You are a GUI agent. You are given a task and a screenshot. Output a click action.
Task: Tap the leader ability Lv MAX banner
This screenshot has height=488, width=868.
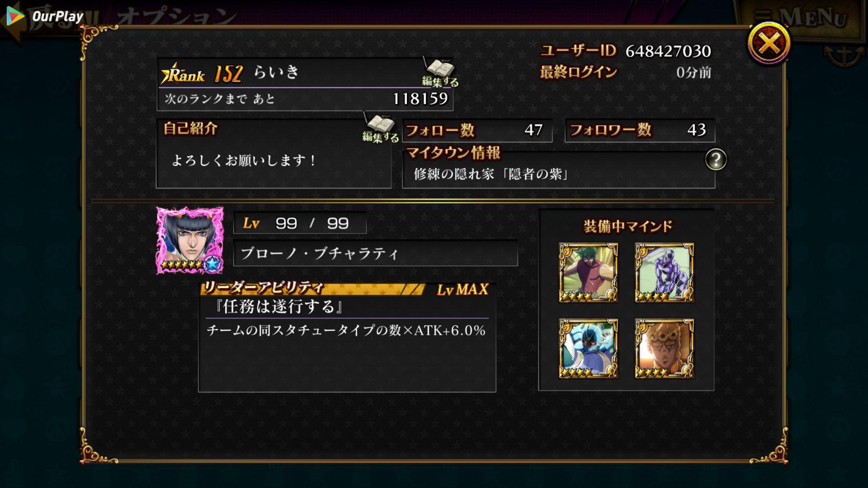coord(347,289)
